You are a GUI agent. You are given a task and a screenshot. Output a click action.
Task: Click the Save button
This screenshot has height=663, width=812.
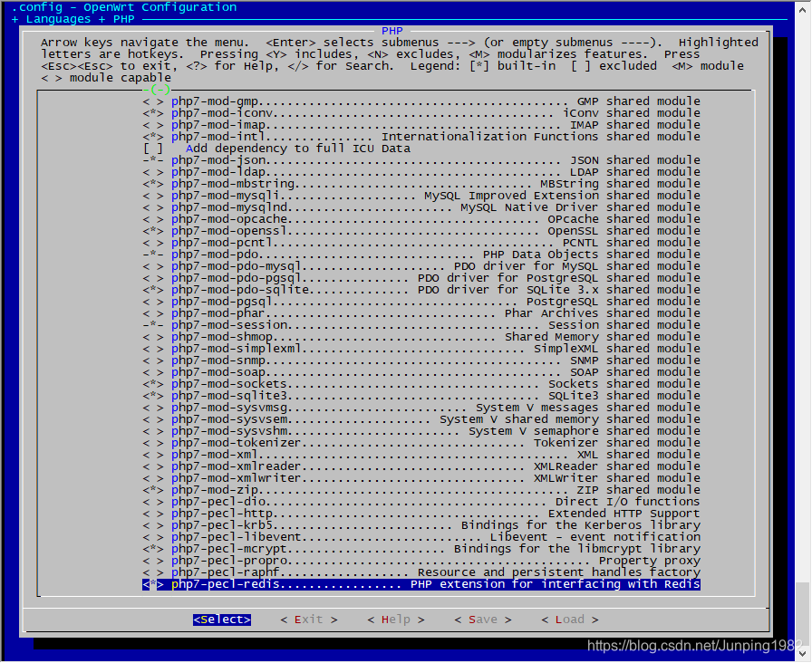(483, 620)
